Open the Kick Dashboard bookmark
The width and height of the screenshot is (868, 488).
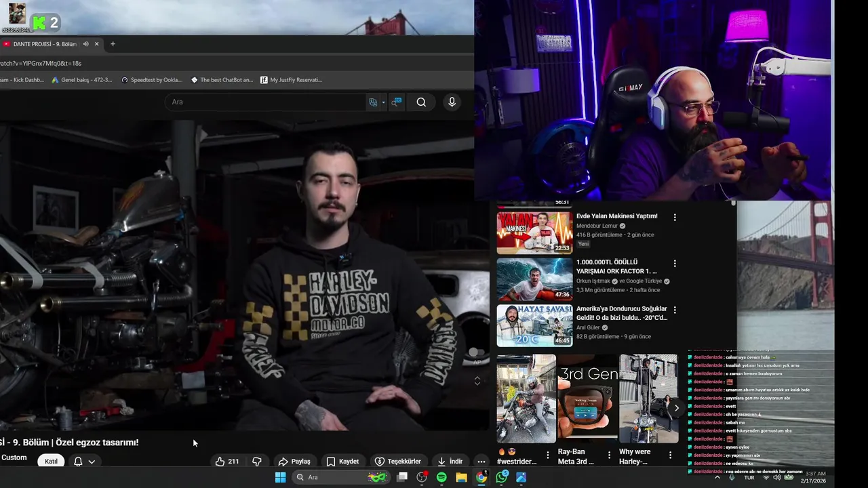pyautogui.click(x=22, y=80)
